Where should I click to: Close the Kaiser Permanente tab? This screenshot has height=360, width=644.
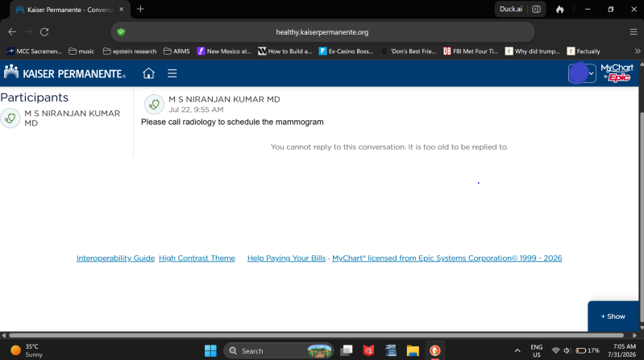tap(121, 9)
